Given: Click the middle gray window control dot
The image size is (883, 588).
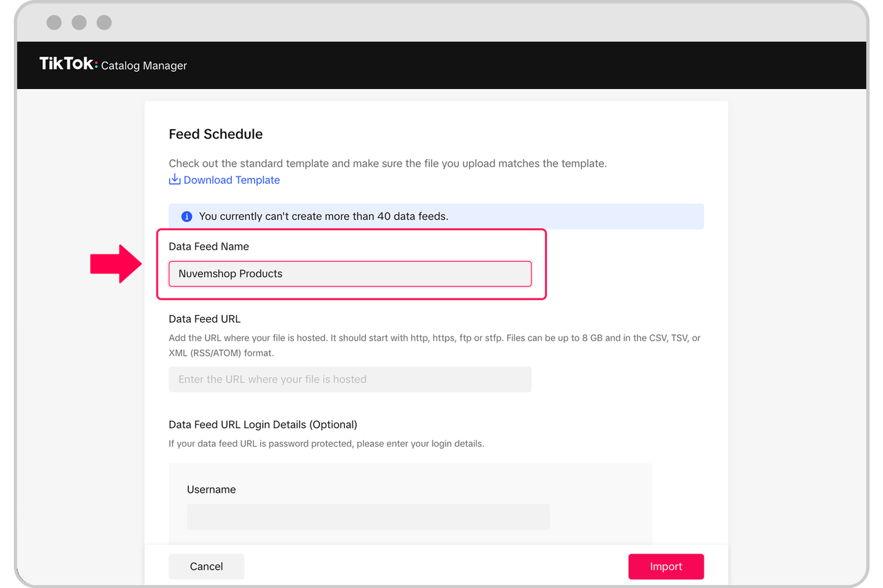Looking at the screenshot, I should 79,22.
